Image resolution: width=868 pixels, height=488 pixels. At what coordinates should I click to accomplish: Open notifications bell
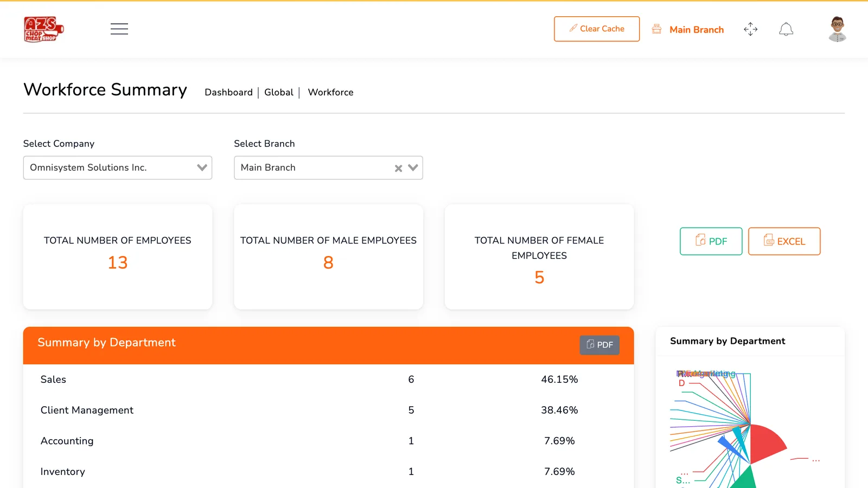(x=786, y=29)
